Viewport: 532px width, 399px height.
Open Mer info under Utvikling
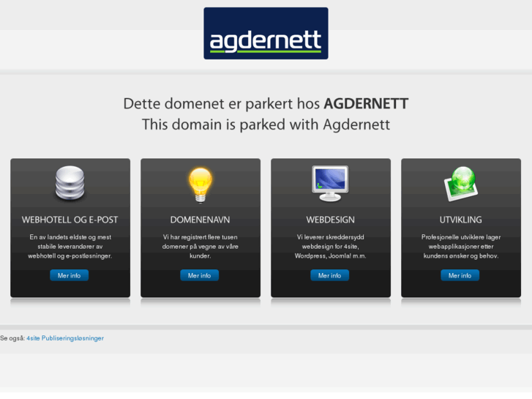coord(460,275)
